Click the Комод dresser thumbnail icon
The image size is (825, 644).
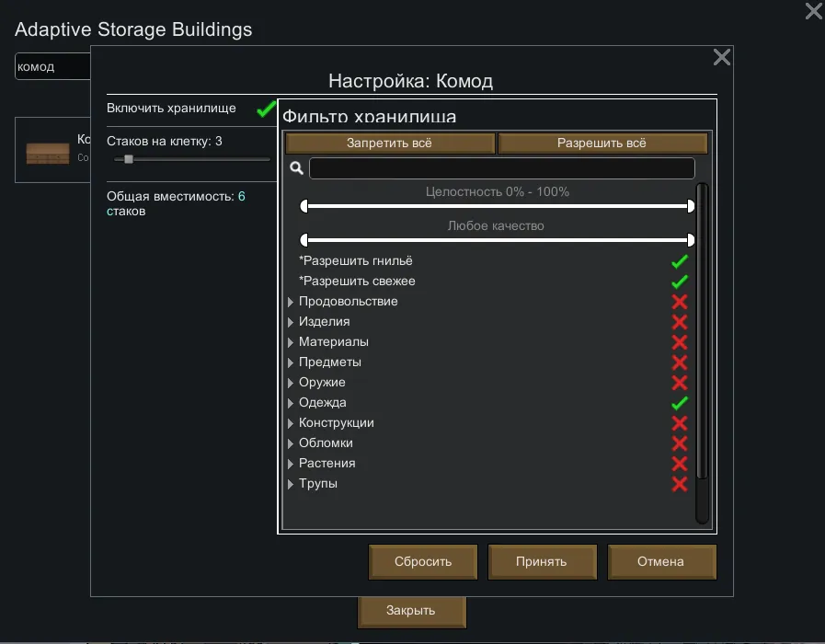[48, 153]
